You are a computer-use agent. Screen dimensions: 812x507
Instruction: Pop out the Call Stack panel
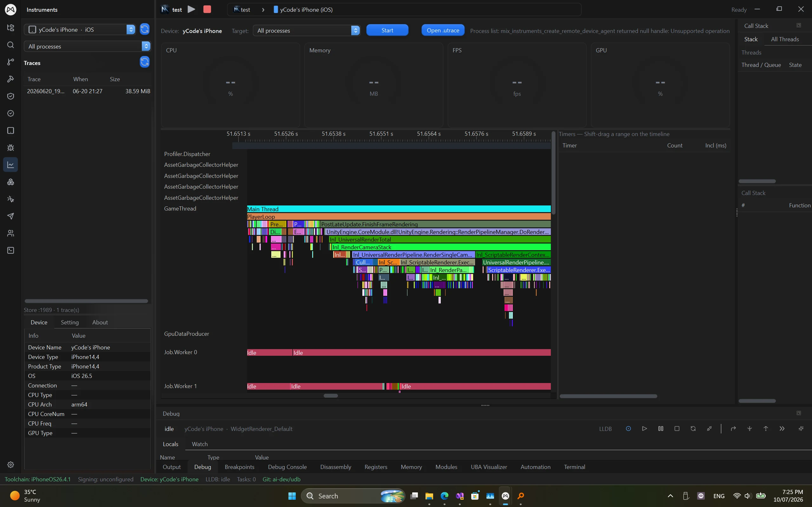tap(799, 25)
